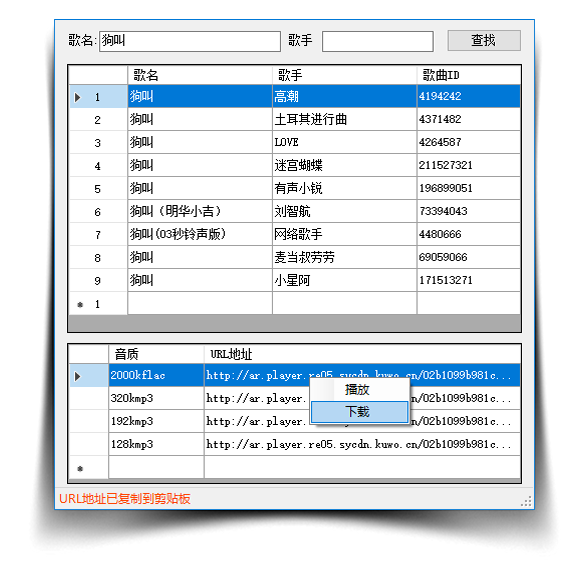The image size is (583, 573).
Task: Select row header number 6
Action: 98,212
